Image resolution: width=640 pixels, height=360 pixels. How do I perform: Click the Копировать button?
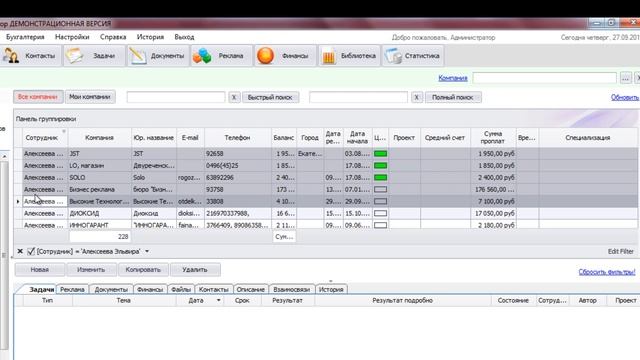[x=143, y=270]
